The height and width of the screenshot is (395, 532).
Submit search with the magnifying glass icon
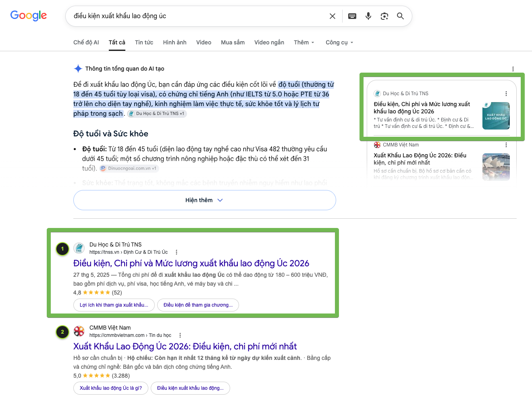[x=400, y=16]
